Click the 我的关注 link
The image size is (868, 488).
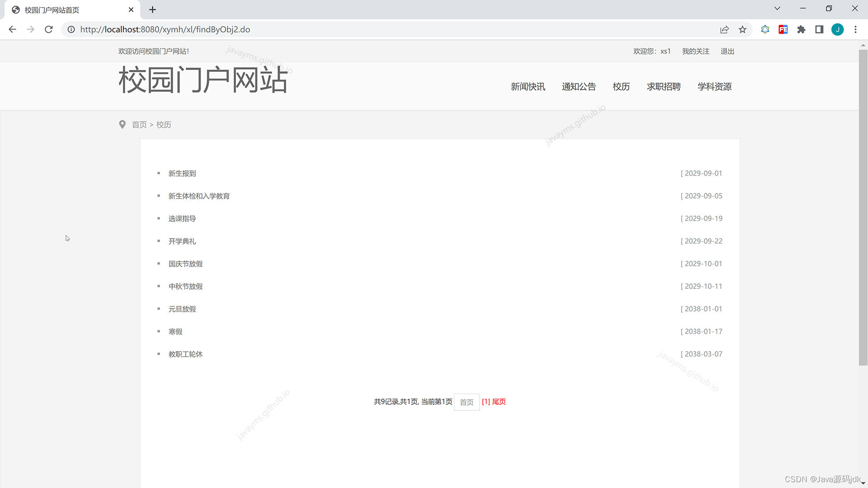click(x=695, y=52)
